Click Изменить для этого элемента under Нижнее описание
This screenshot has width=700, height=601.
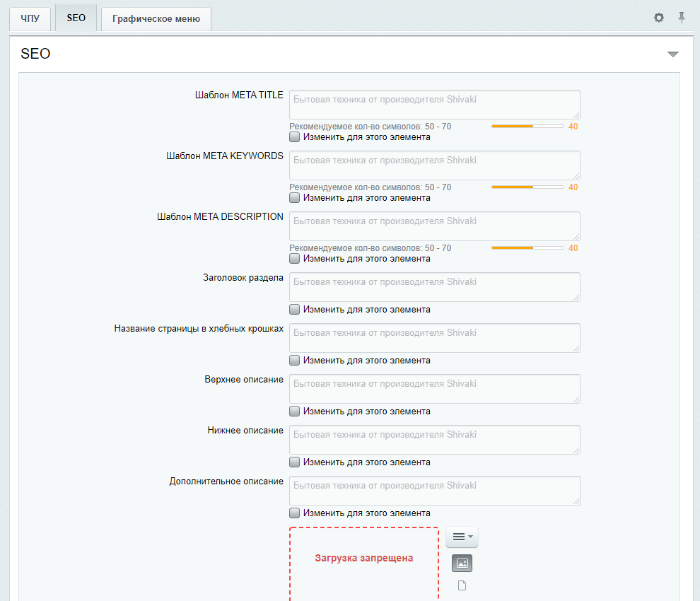click(366, 462)
